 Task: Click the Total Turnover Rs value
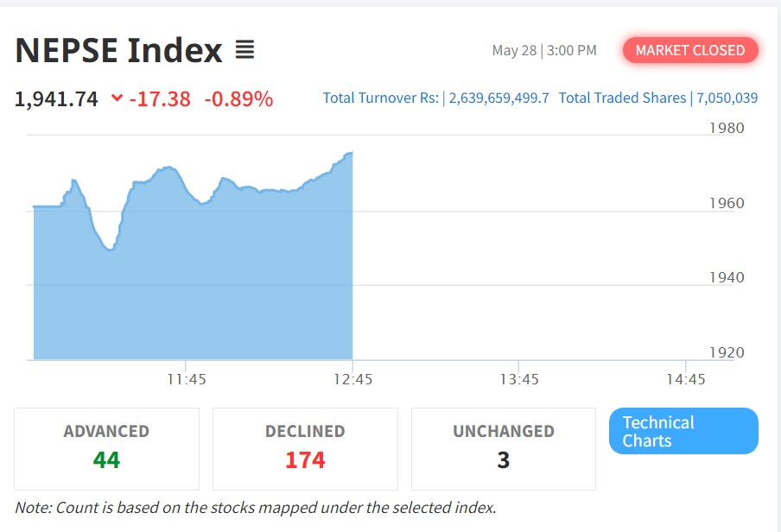498,98
